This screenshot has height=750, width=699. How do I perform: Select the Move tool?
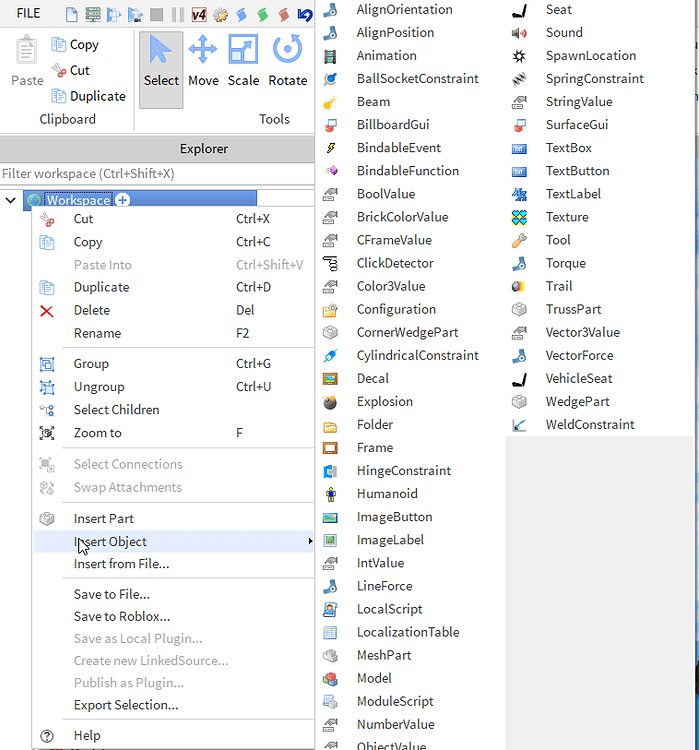point(203,61)
